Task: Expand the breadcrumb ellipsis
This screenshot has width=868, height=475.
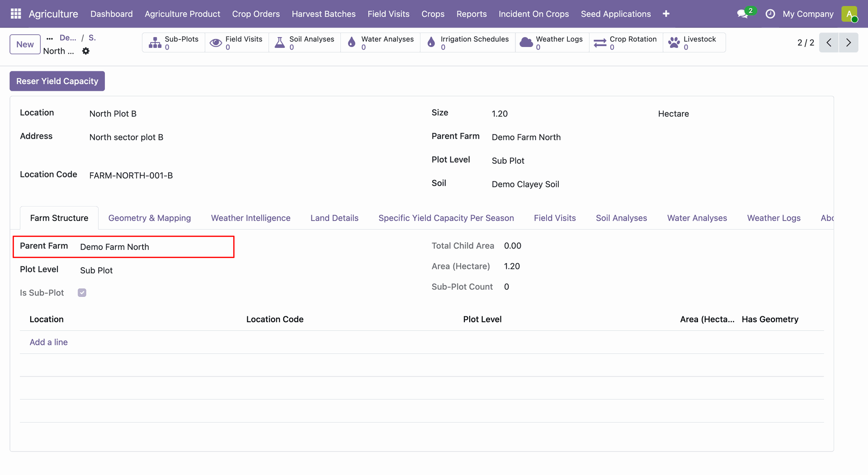Action: 50,38
